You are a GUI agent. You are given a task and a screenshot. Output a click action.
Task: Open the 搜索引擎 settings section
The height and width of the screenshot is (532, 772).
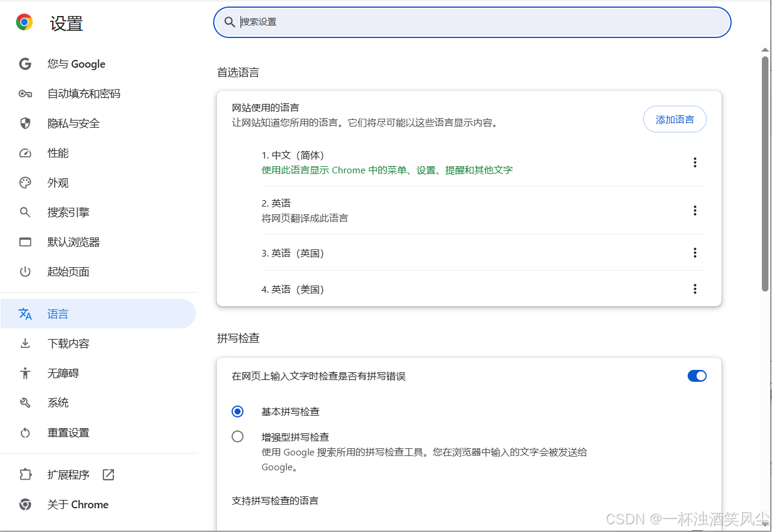click(x=98, y=213)
